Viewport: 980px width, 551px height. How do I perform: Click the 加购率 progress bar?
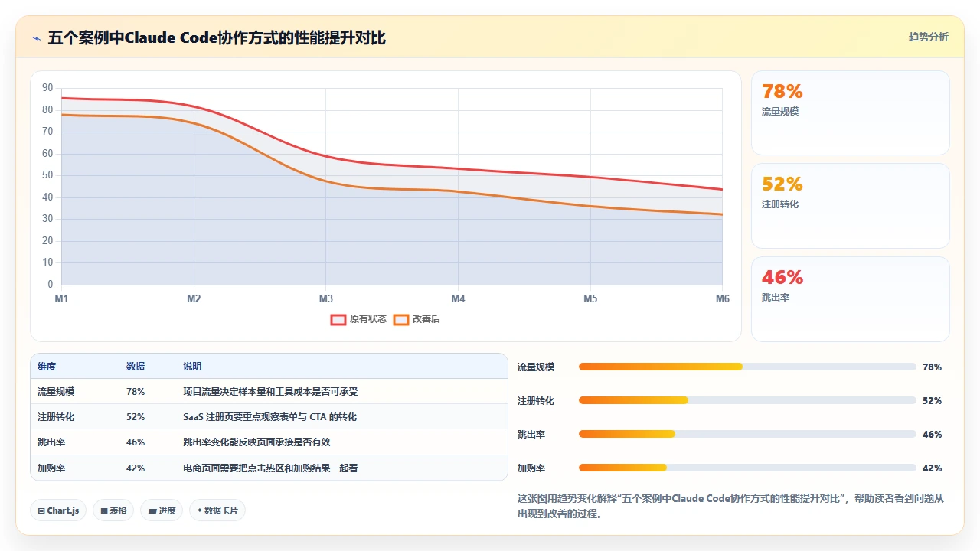point(747,468)
